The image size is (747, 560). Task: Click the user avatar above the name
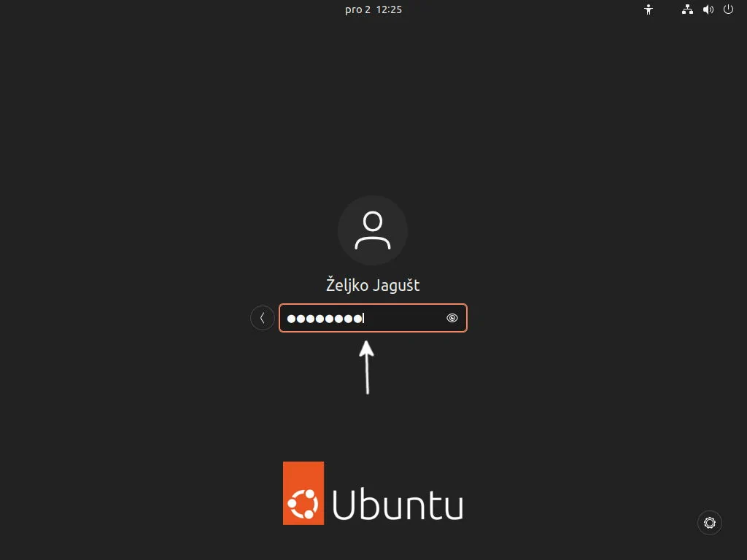pos(373,230)
